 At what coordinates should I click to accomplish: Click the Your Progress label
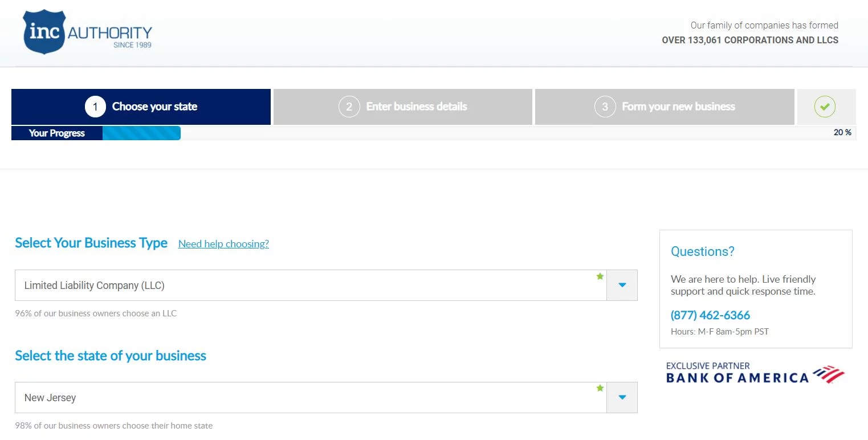pyautogui.click(x=56, y=133)
